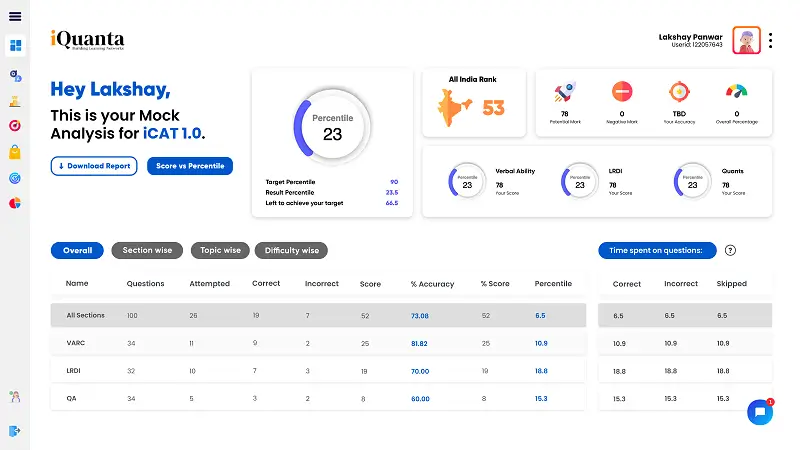
Task: Click the help question mark icon
Action: coord(730,251)
